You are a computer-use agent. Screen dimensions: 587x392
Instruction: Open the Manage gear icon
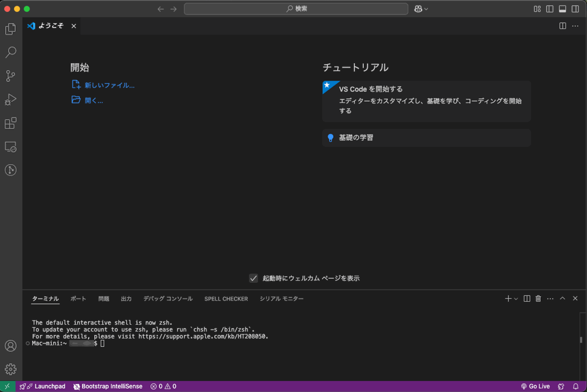11,369
